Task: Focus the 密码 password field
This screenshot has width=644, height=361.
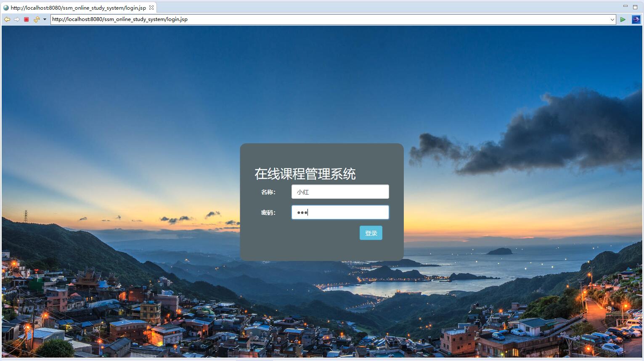Action: [x=340, y=212]
